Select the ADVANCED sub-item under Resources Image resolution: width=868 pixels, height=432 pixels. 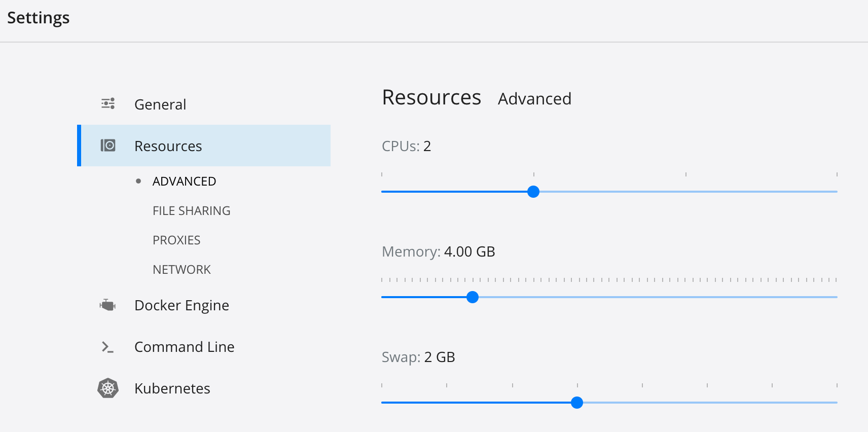click(184, 182)
